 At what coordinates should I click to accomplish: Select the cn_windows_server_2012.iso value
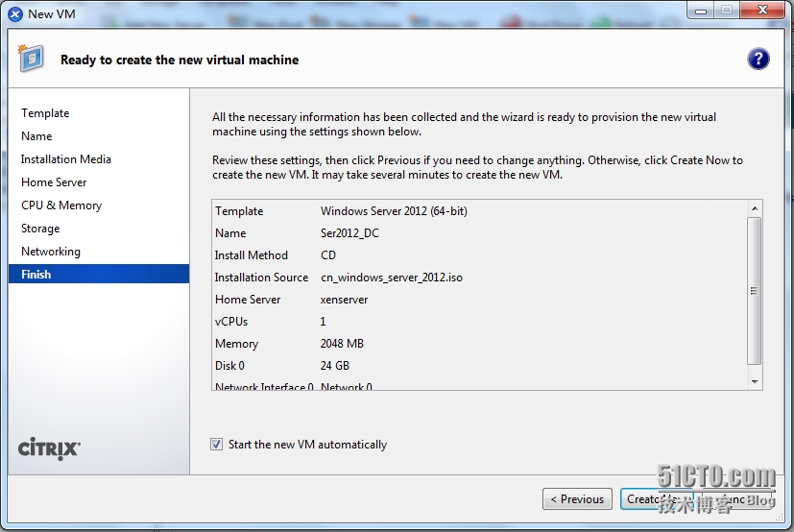(392, 278)
